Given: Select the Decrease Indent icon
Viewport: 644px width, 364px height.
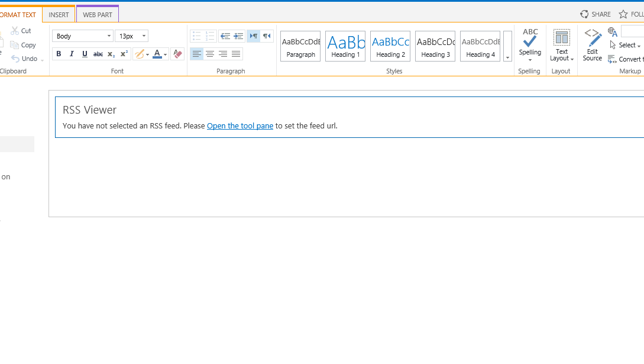Looking at the screenshot, I should [225, 36].
